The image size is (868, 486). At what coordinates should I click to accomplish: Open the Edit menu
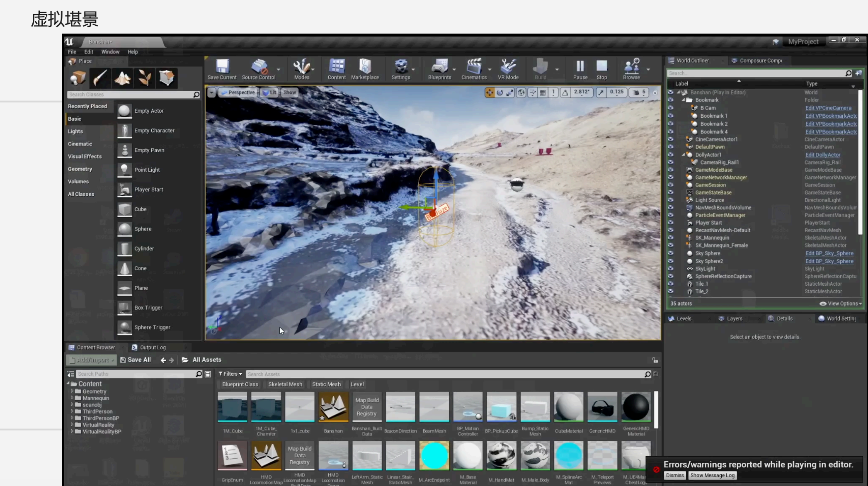pyautogui.click(x=89, y=52)
